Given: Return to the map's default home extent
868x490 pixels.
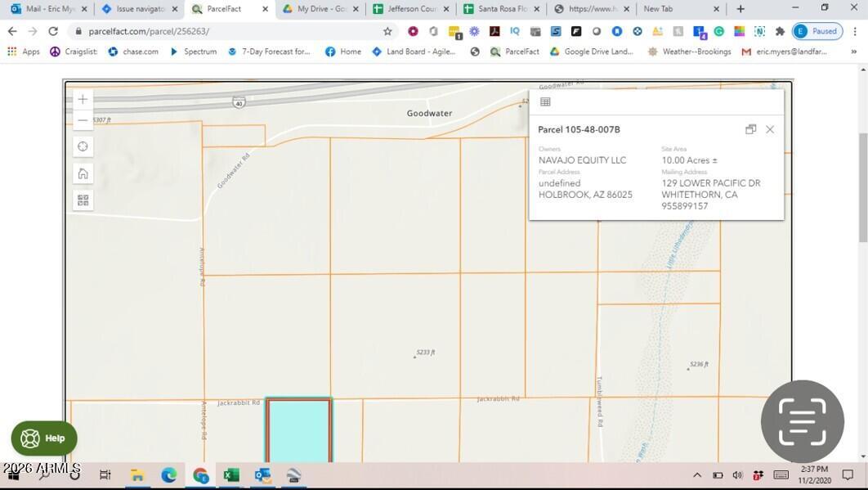Looking at the screenshot, I should click(82, 173).
